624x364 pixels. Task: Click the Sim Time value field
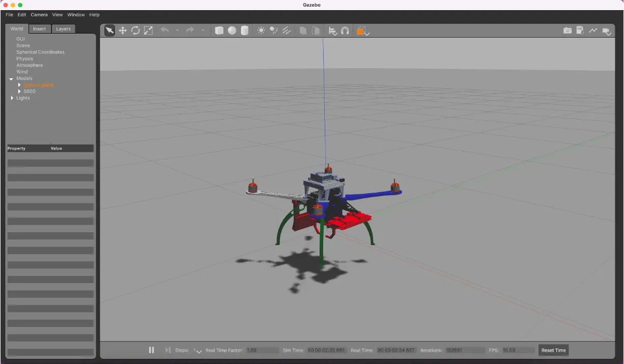click(x=327, y=350)
